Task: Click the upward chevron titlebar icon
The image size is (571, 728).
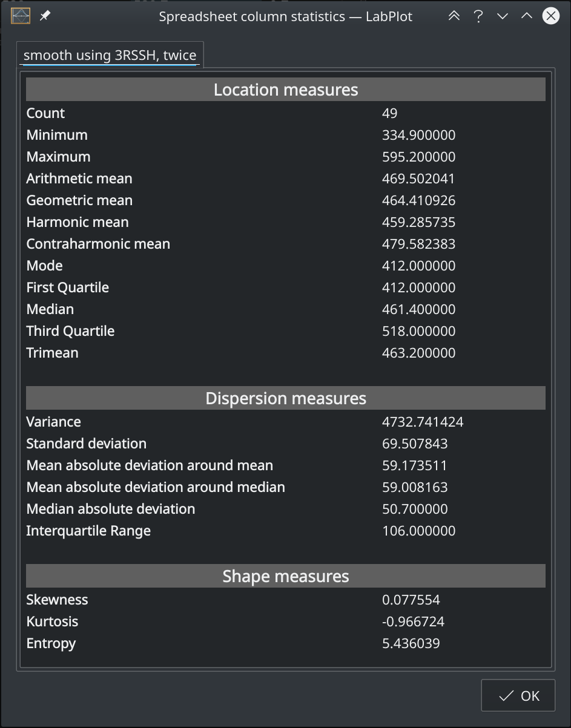Action: tap(526, 16)
